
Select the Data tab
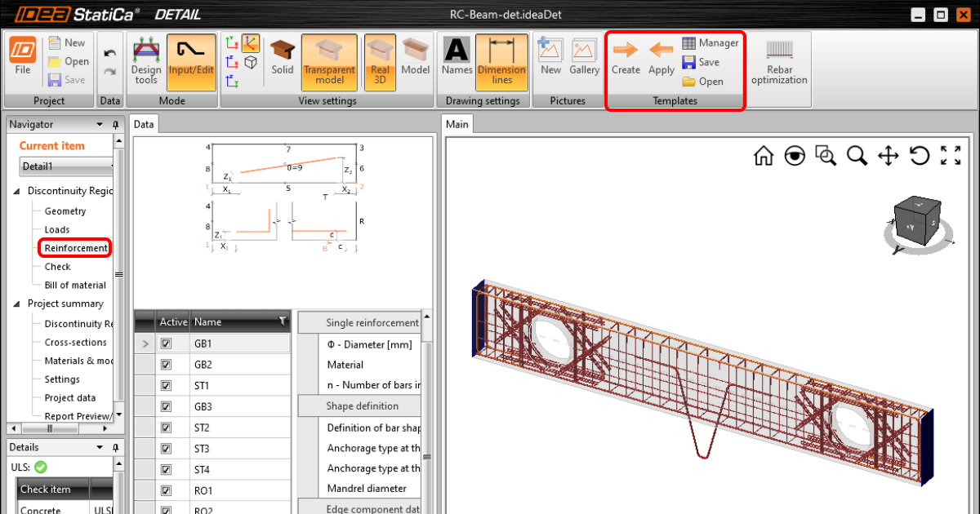144,124
